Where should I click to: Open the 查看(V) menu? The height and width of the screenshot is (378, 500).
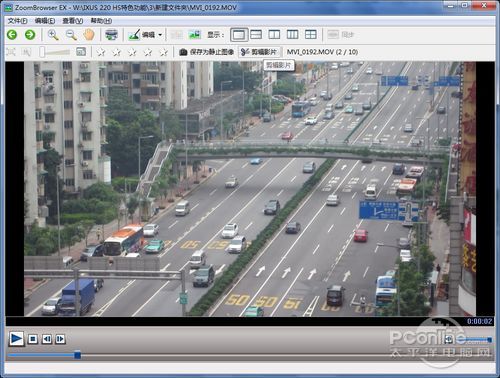(x=73, y=21)
